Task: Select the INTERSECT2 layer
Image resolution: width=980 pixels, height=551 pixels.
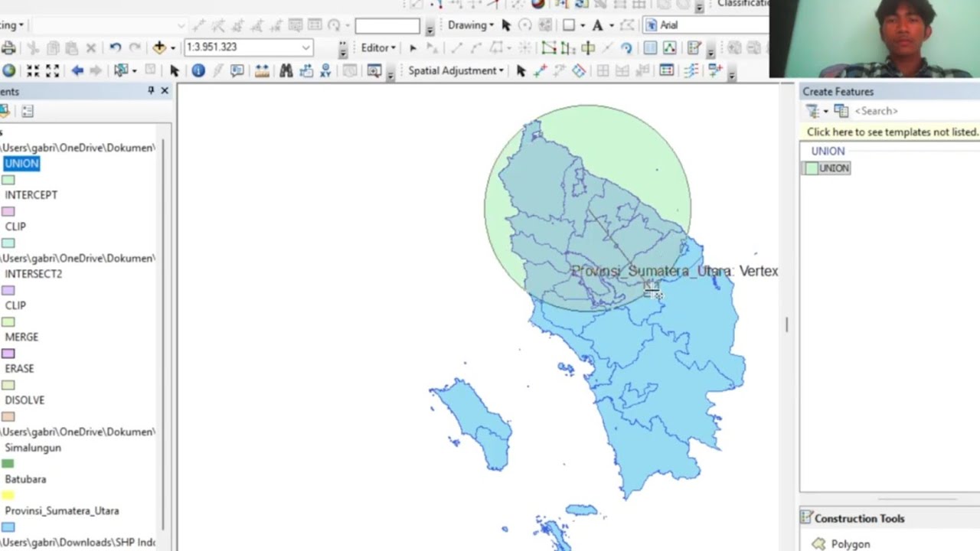Action: click(x=33, y=273)
